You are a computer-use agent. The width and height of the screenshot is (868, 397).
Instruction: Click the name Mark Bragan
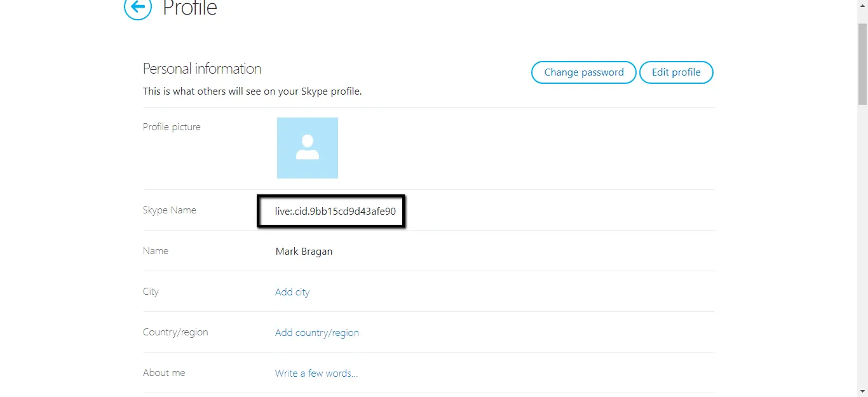(x=304, y=252)
